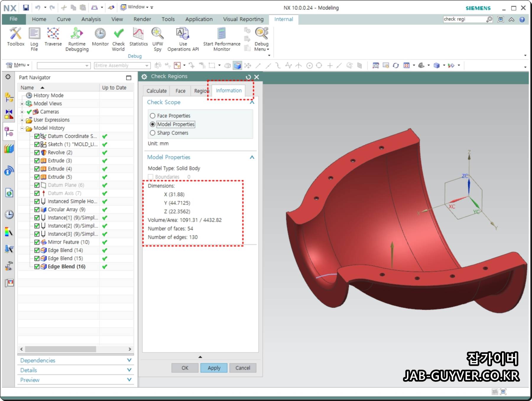This screenshot has height=401, width=532.
Task: Close the Check Regions dialog
Action: tap(257, 77)
